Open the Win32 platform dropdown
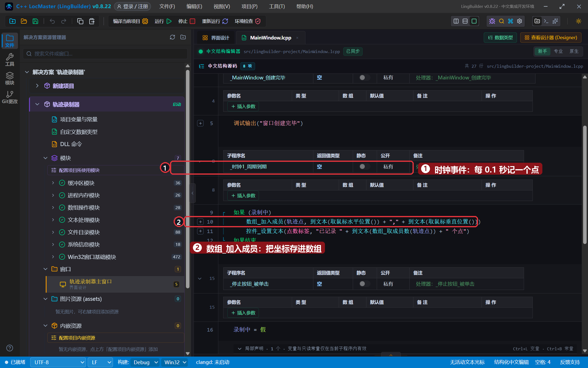This screenshot has width=588, height=368. 175,362
